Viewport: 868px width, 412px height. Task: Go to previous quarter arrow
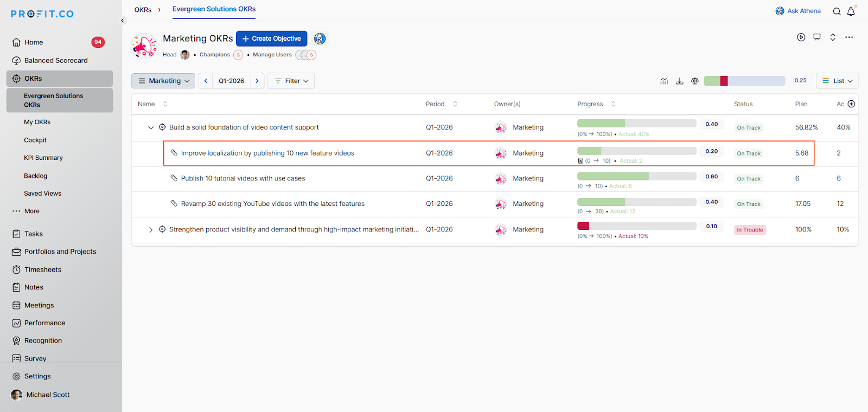coord(206,81)
